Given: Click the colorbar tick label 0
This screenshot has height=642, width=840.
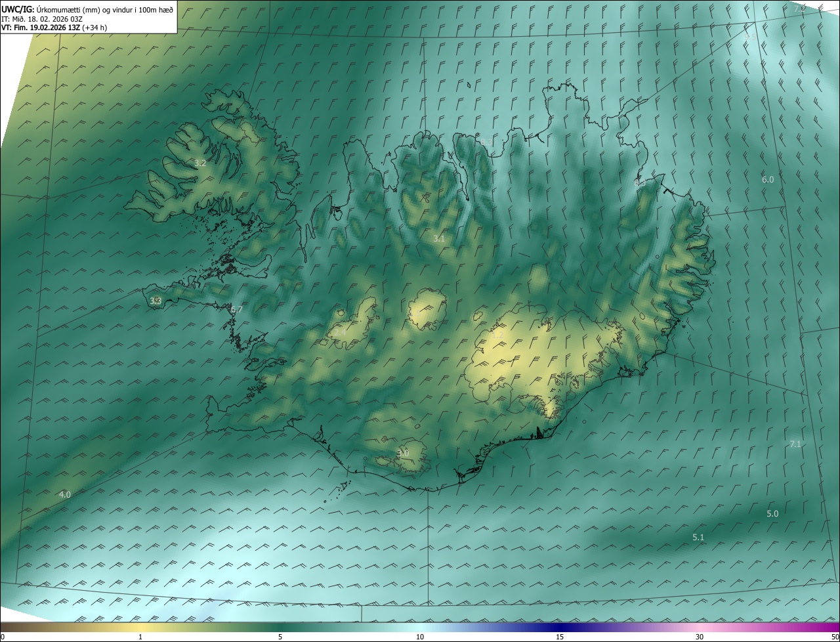Looking at the screenshot, I should (3, 637).
